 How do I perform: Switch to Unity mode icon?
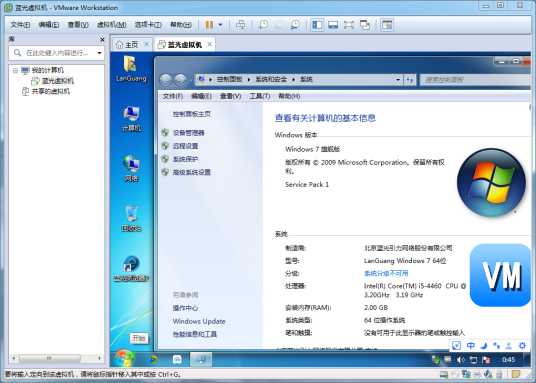coord(365,25)
